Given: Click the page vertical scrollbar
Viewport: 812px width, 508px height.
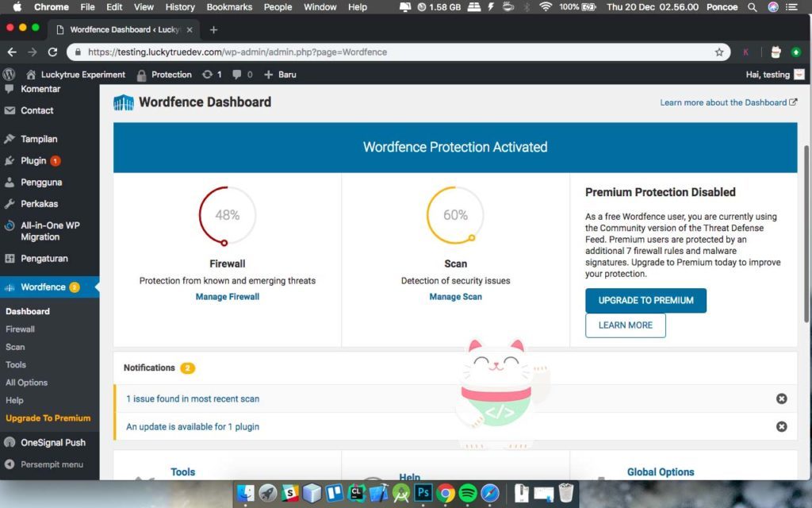Looking at the screenshot, I should [x=806, y=233].
